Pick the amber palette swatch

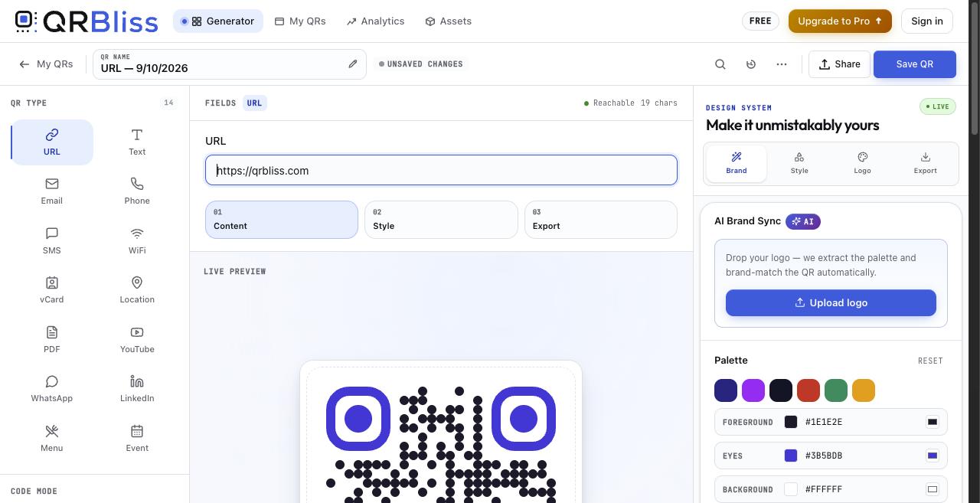point(864,390)
